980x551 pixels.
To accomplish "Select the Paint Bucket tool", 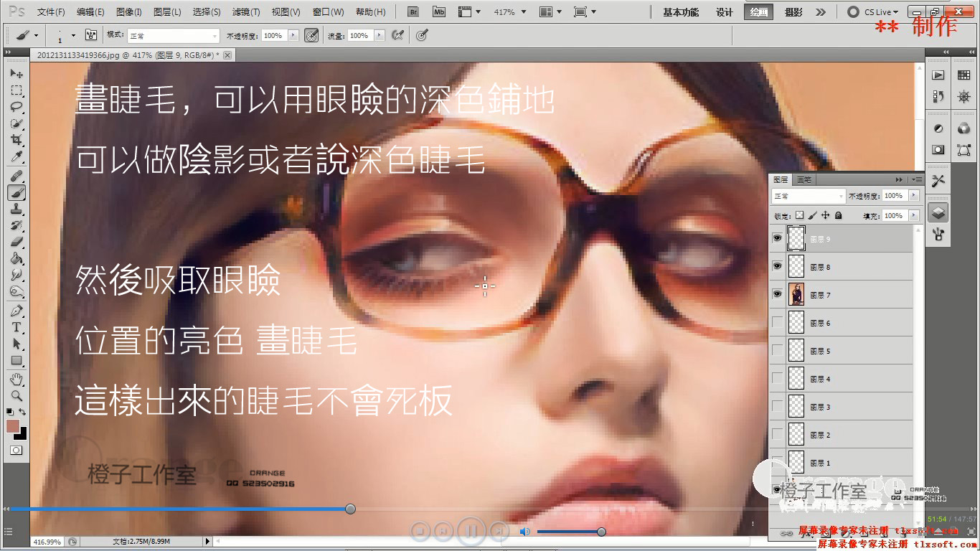I will (17, 258).
